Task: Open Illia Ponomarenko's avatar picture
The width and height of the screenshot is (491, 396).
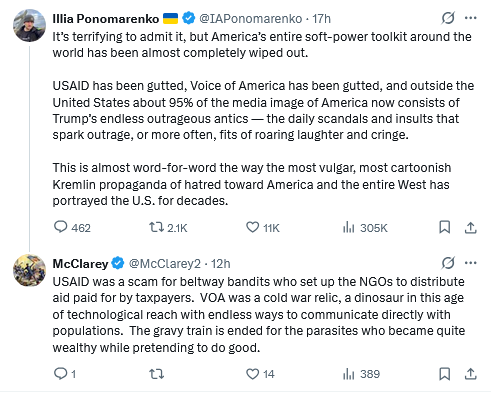Action: (x=29, y=25)
